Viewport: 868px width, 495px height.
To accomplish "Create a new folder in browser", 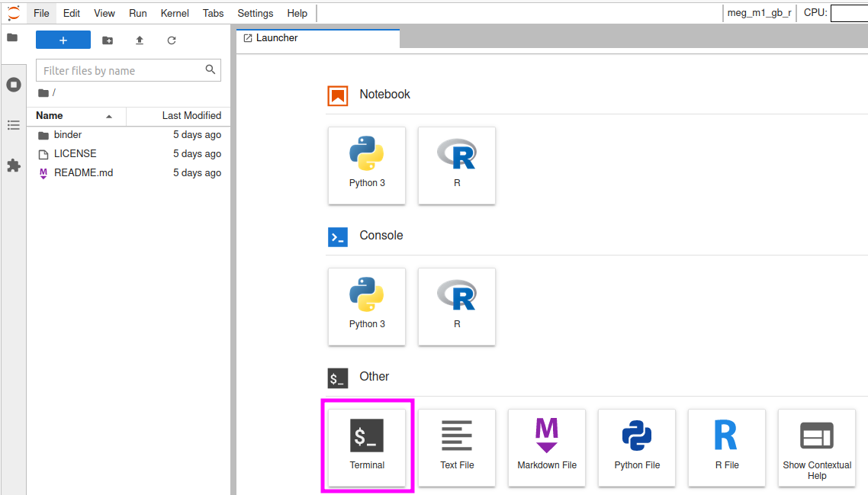I will coord(108,40).
